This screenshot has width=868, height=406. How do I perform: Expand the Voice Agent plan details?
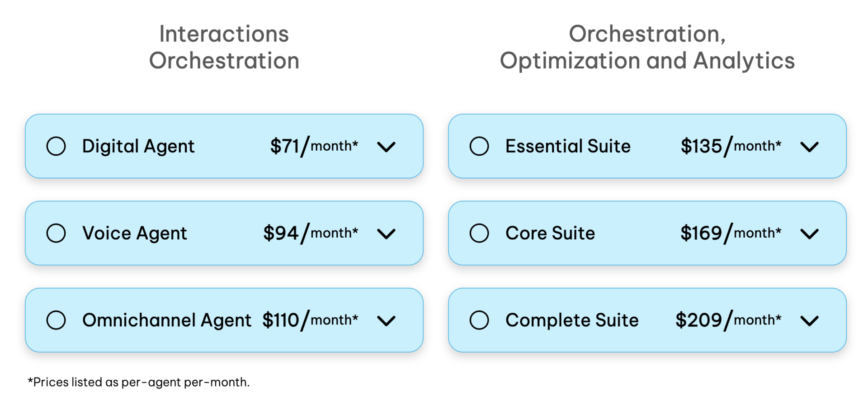pyautogui.click(x=387, y=233)
